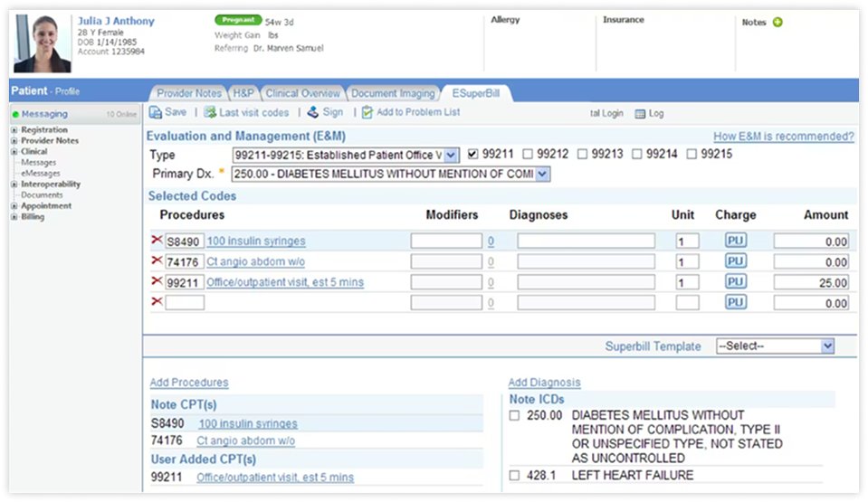This screenshot has width=868, height=502.
Task: Switch to the H&P tab
Action: pyautogui.click(x=243, y=93)
